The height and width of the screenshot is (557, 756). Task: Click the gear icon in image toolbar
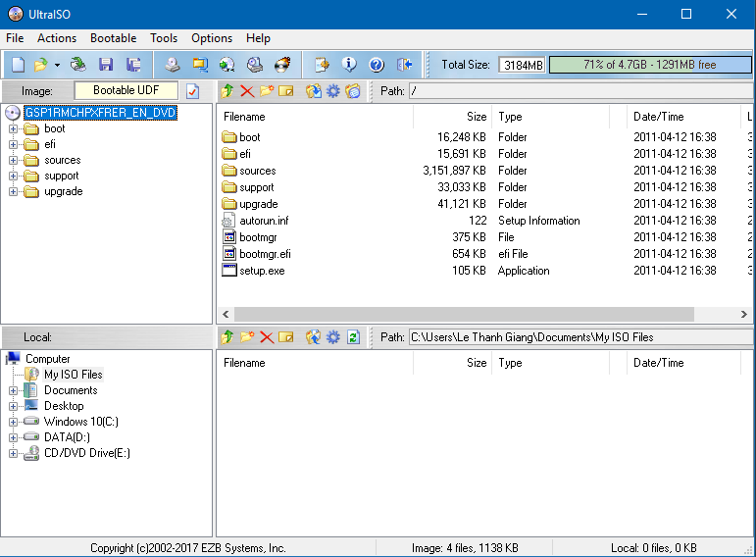[333, 90]
